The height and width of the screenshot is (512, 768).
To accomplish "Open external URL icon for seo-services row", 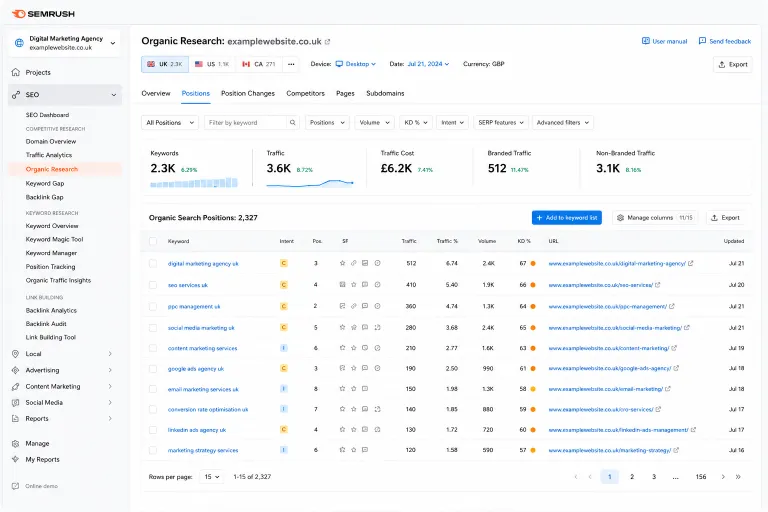I will click(x=658, y=285).
